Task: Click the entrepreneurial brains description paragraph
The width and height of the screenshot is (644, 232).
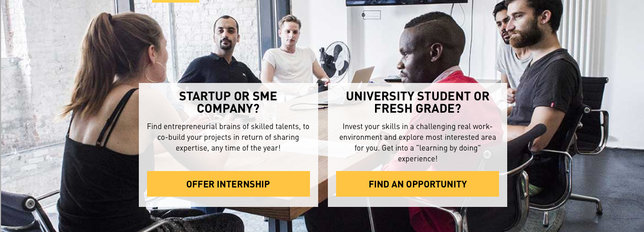Action: (x=228, y=137)
